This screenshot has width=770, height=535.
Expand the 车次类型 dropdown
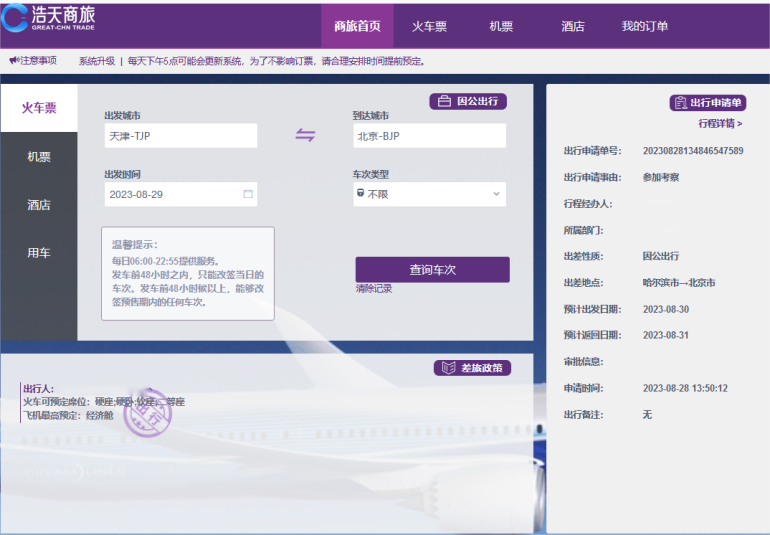[x=429, y=194]
